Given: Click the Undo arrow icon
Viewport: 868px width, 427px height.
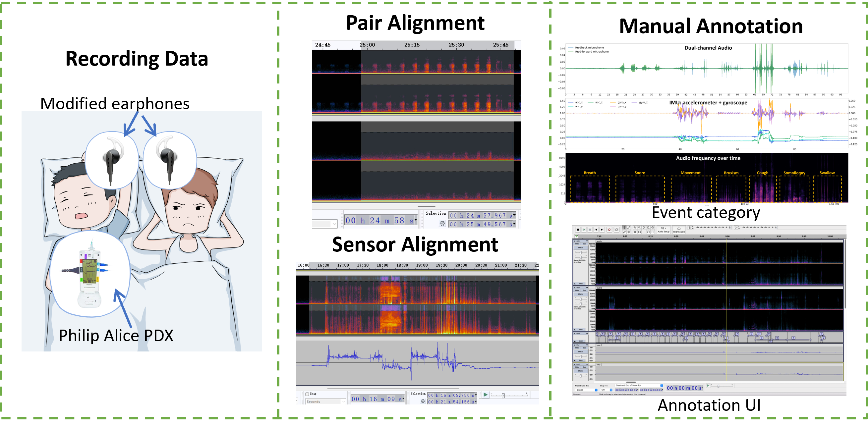Looking at the screenshot, I should [648, 232].
